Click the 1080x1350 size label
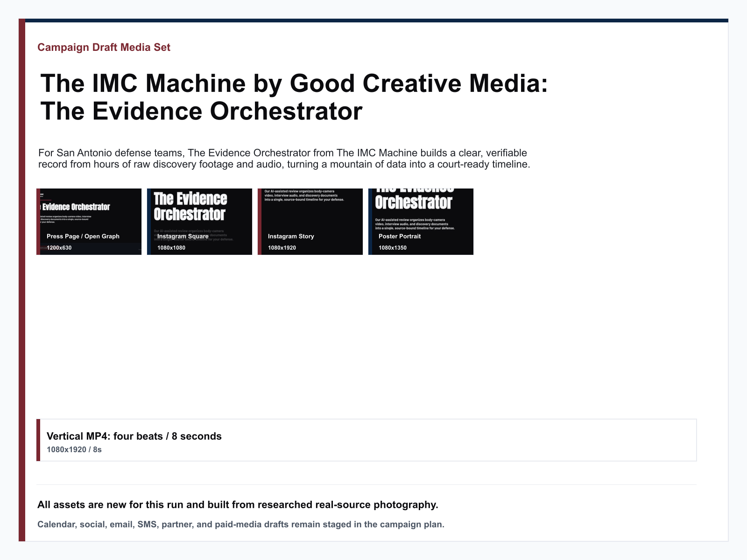This screenshot has height=560, width=747. click(393, 248)
